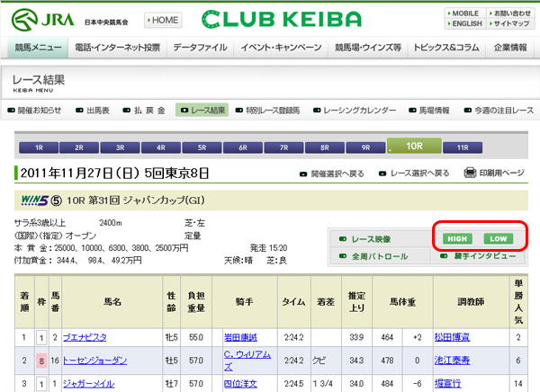Image resolution: width=540 pixels, height=392 pixels.
Task: Open サイトマップ link
Action: click(x=510, y=23)
